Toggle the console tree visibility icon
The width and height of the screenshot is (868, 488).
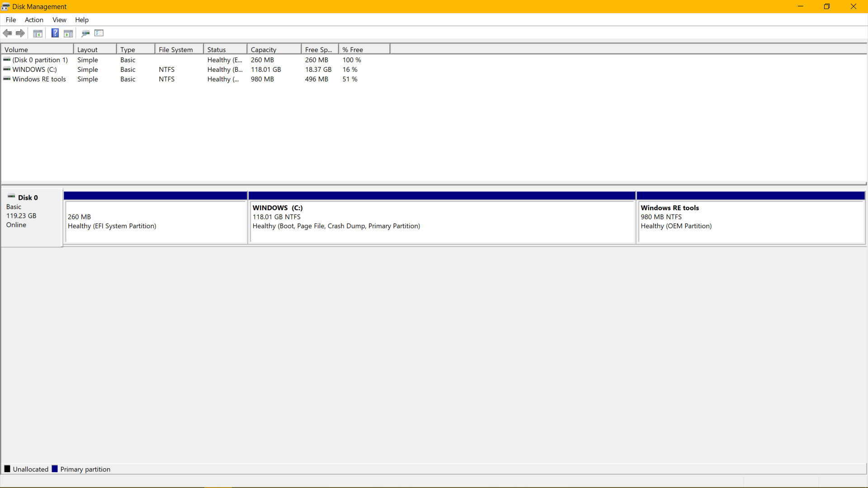click(38, 33)
